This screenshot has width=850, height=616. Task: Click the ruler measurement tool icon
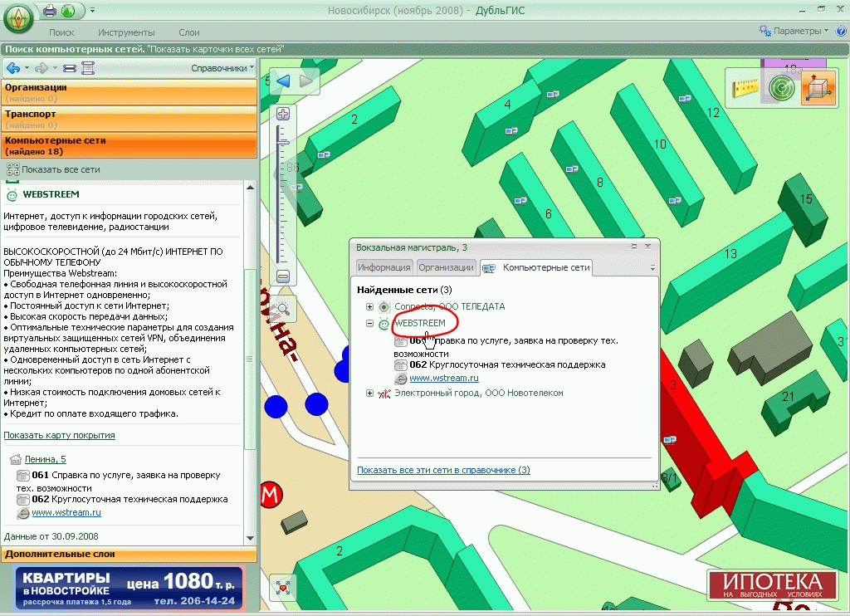tap(745, 87)
